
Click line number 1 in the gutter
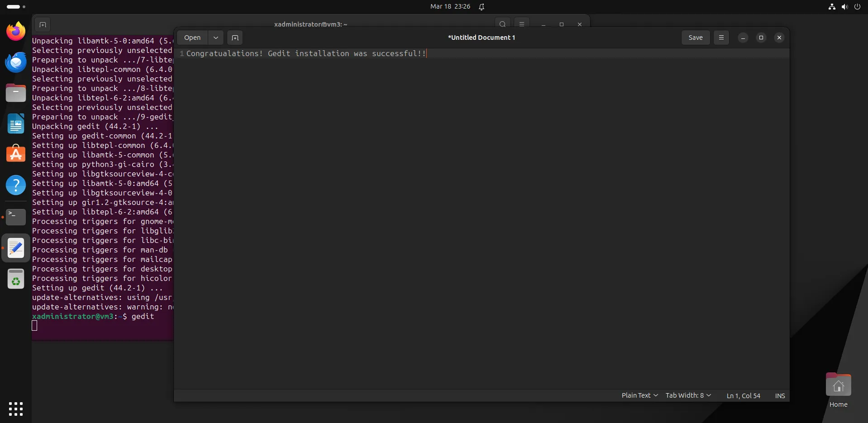pos(181,53)
